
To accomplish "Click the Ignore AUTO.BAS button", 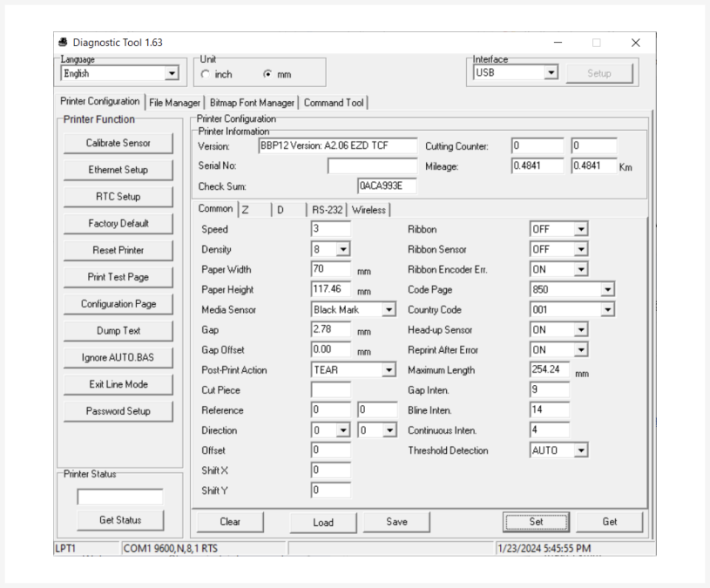I will click(x=118, y=358).
